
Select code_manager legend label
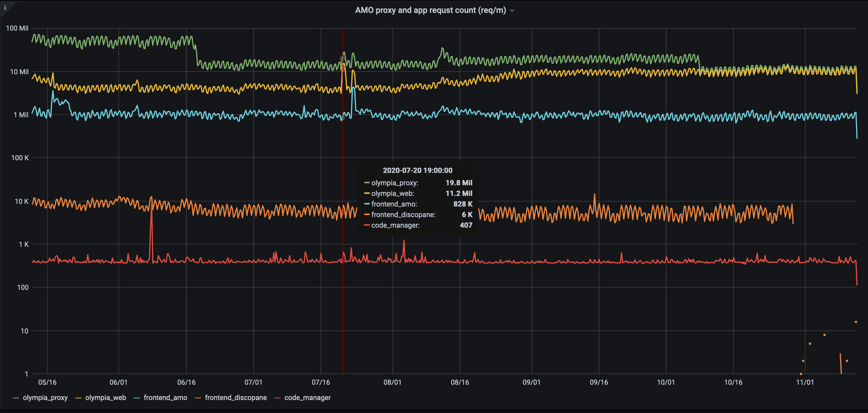307,397
